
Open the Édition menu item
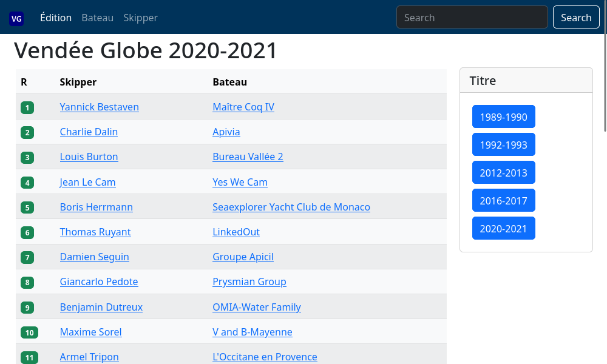tap(56, 18)
